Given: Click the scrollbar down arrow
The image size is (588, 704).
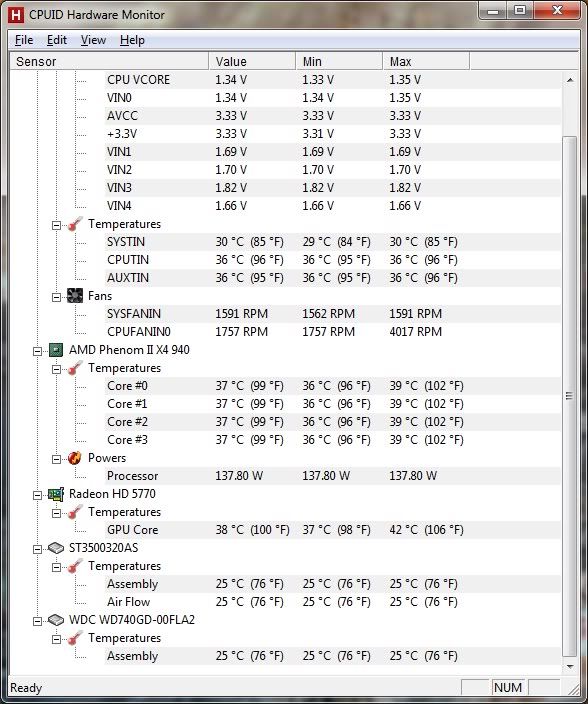Looking at the screenshot, I should coord(570,667).
